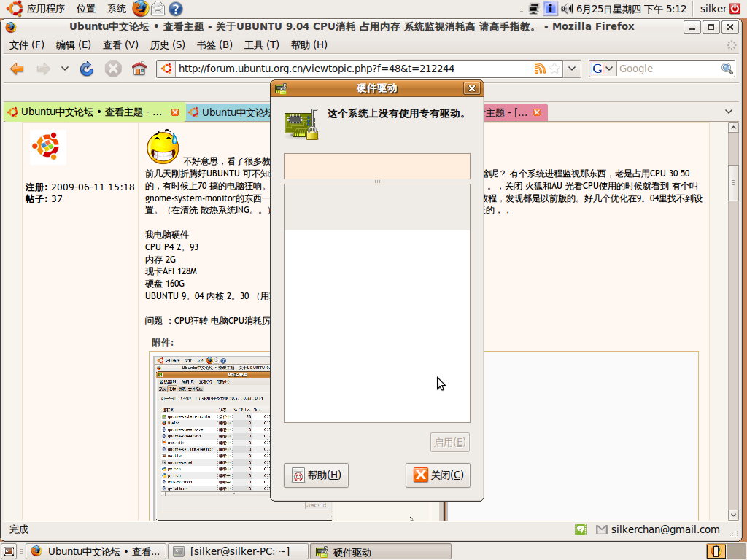Open the attached screenshot thumbnail
747x560 pixels.
212,437
